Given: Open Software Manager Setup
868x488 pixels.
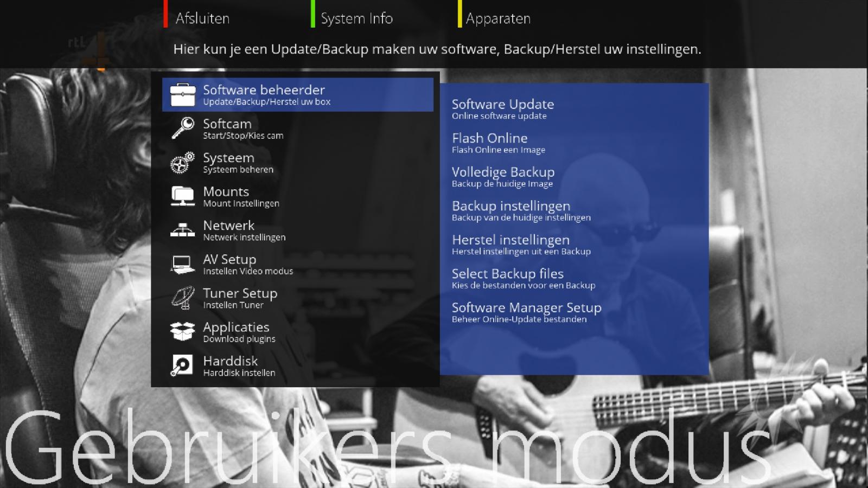Looking at the screenshot, I should coord(526,307).
